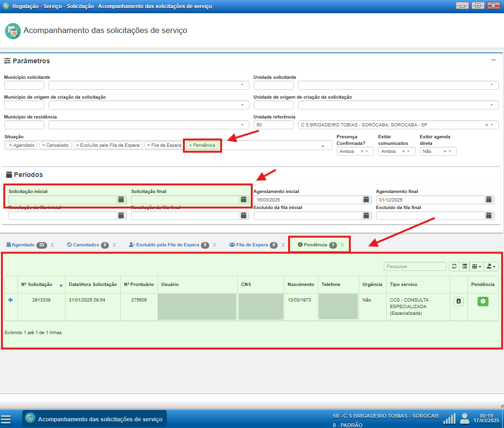The height and width of the screenshot is (428, 504).
Task: Toggle the table card view button
Action: pos(465,267)
